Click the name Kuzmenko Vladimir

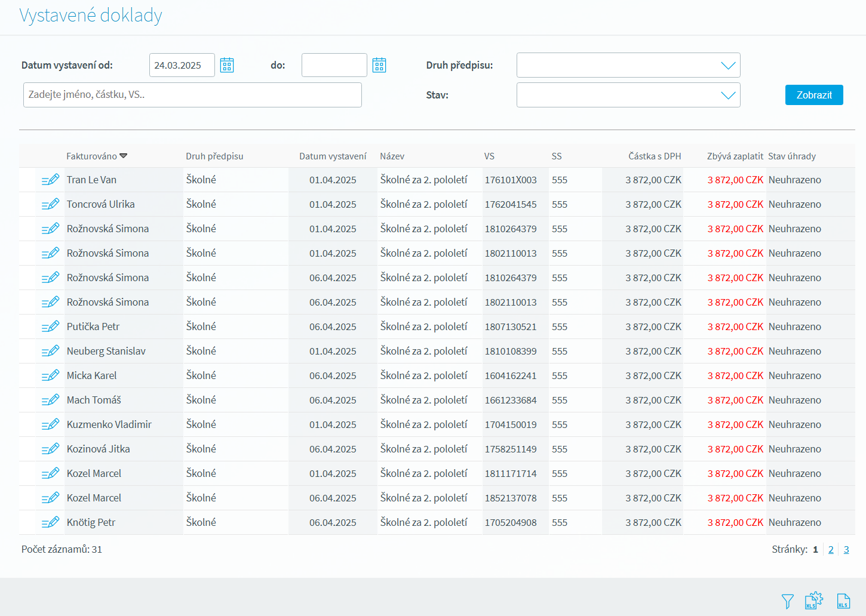point(109,424)
